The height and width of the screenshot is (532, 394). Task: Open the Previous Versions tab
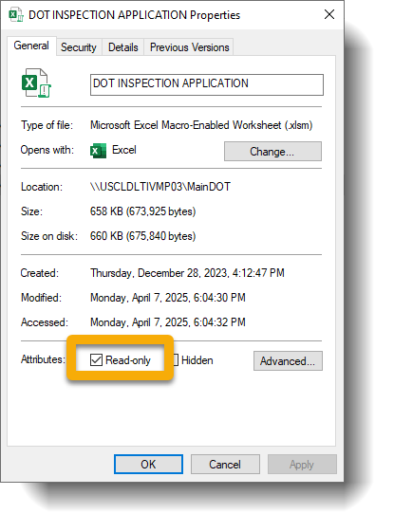tap(190, 47)
